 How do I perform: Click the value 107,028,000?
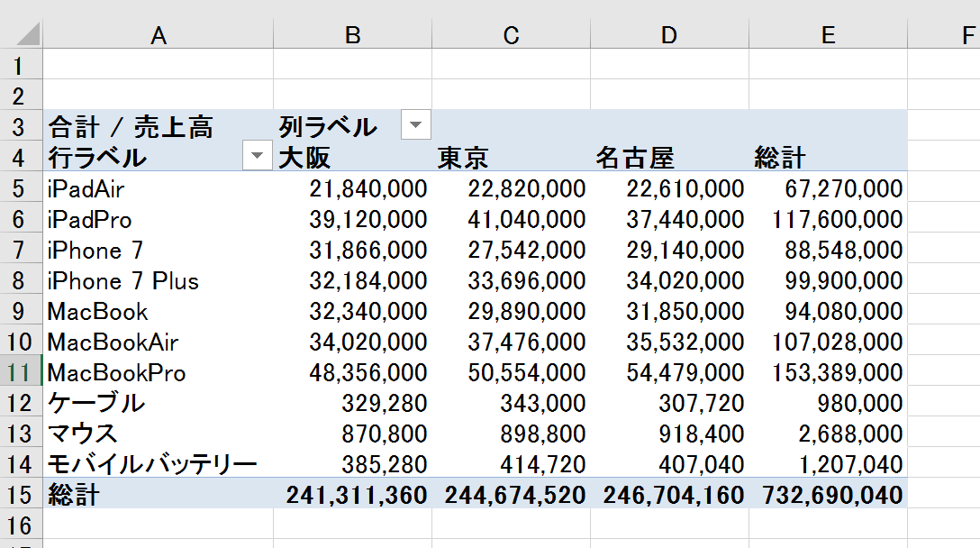[x=838, y=342]
